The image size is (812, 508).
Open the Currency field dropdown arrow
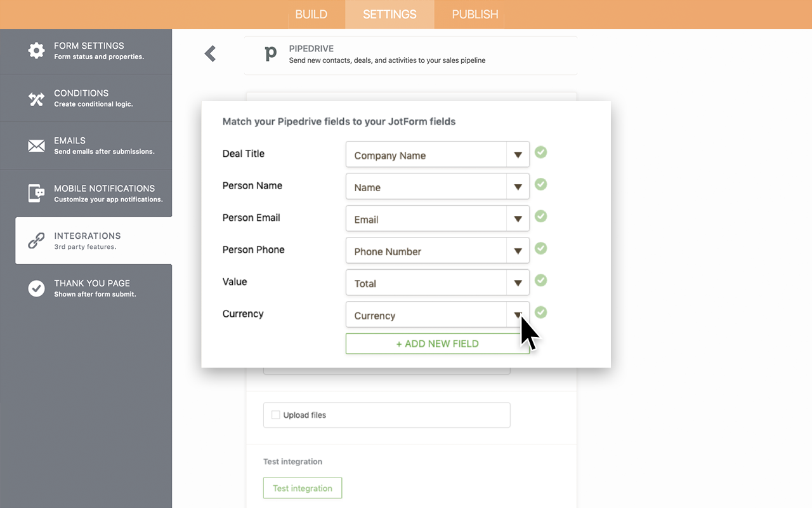518,315
